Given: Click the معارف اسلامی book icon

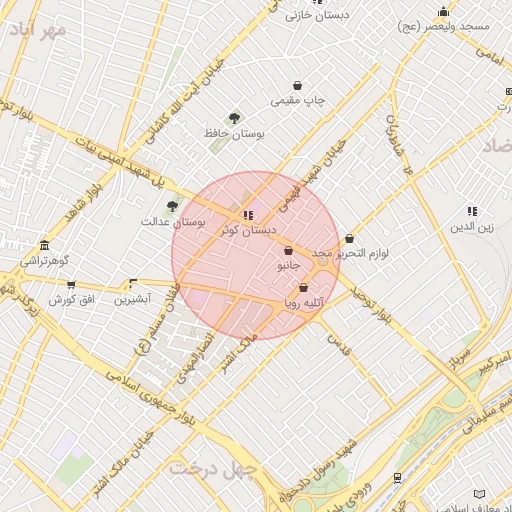Looking at the screenshot, I should pyautogui.click(x=479, y=493).
